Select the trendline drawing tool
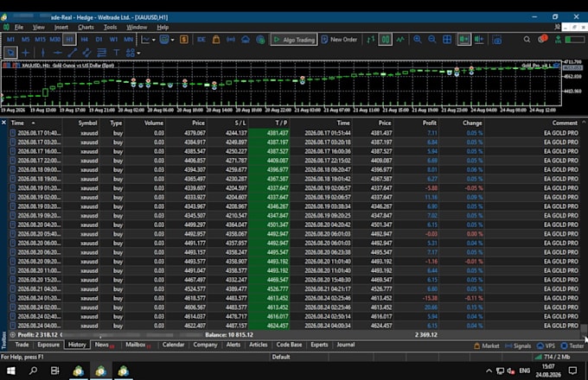 [x=72, y=53]
